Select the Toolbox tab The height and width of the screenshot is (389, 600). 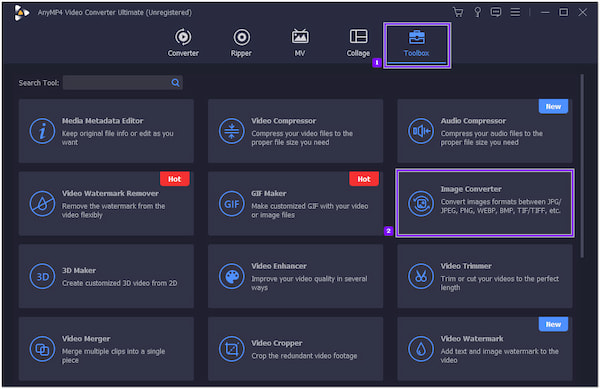coord(417,44)
